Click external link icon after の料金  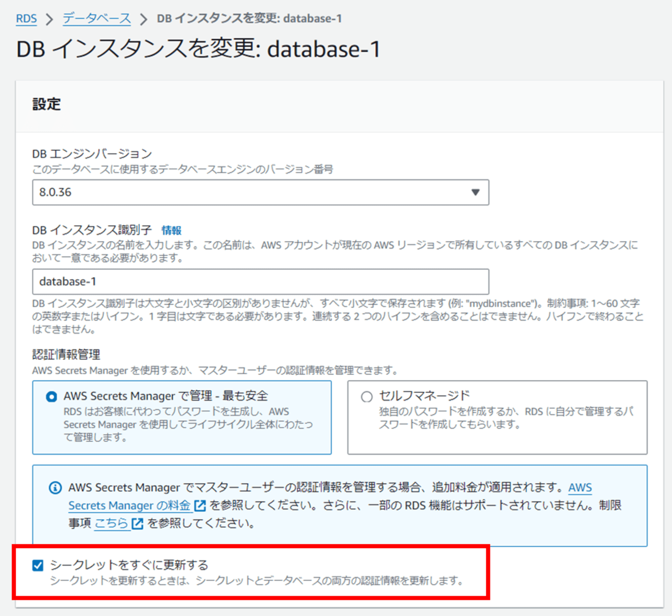click(200, 505)
